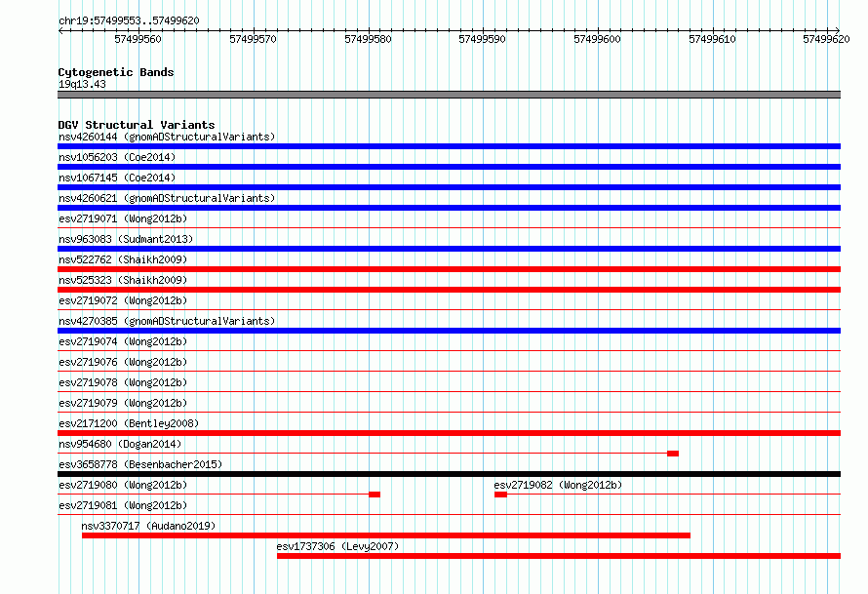
Task: Click the blue bar under nsv1067145
Action: (x=449, y=187)
